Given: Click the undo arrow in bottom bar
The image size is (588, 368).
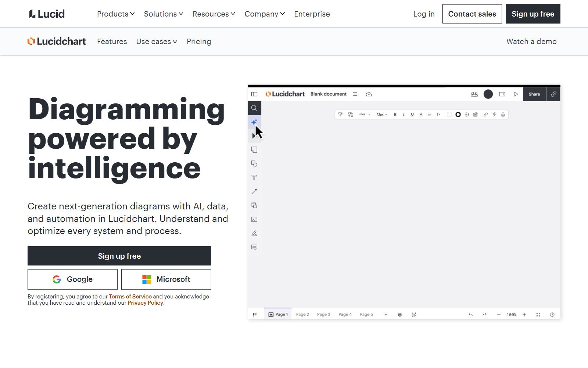Looking at the screenshot, I should pyautogui.click(x=471, y=315).
